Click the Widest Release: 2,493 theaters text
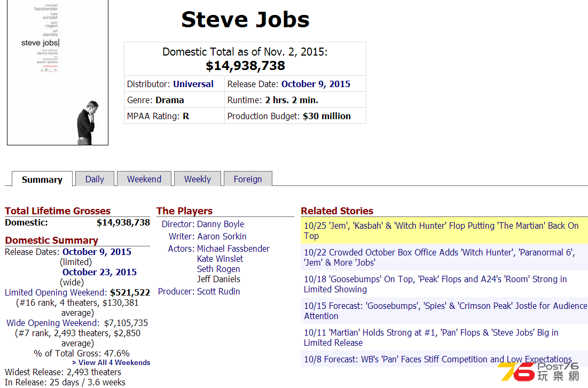588x388 pixels. click(x=63, y=373)
